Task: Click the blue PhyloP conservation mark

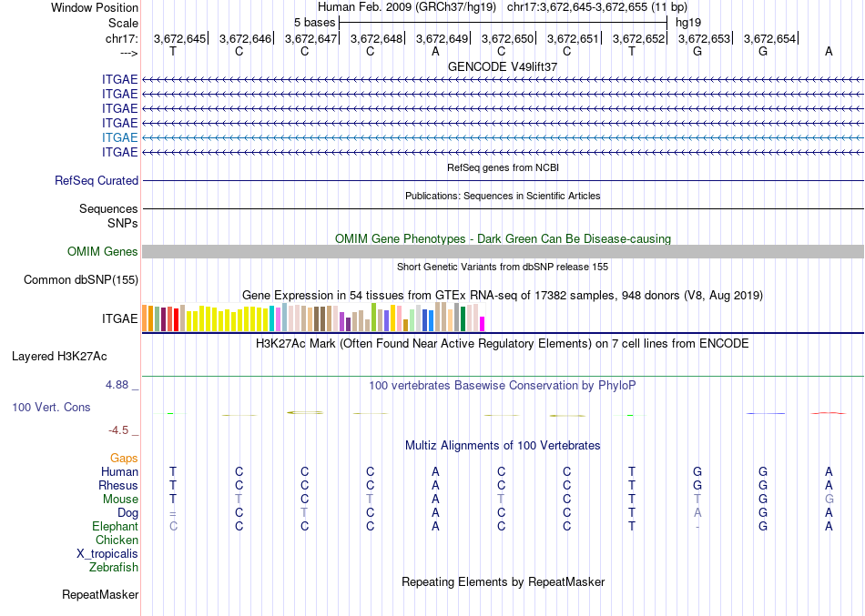Action: pyautogui.click(x=766, y=413)
